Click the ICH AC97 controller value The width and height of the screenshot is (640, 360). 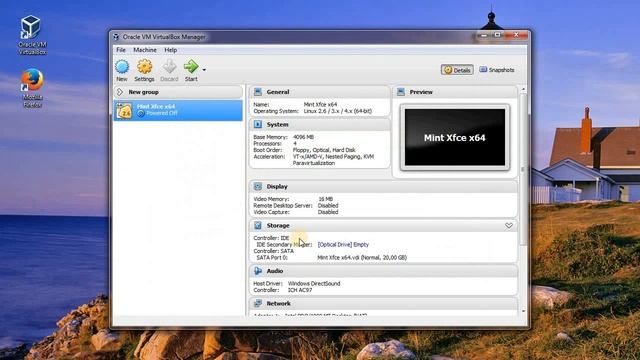coord(300,290)
